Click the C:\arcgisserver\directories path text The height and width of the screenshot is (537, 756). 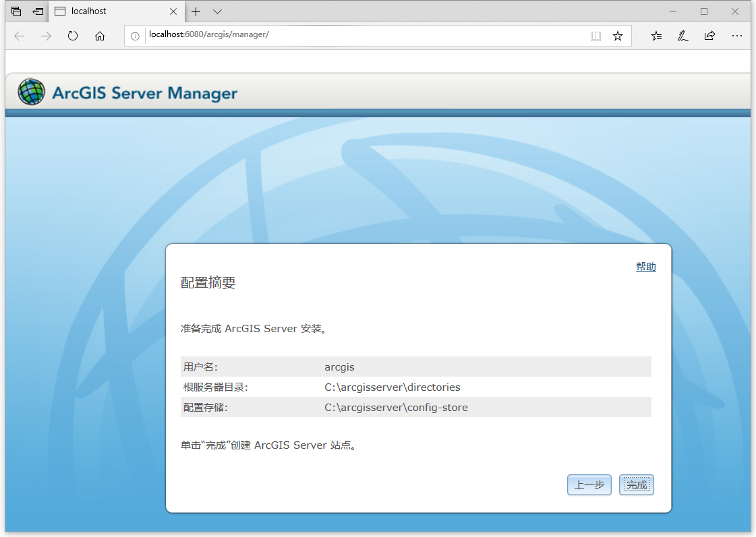pos(392,387)
